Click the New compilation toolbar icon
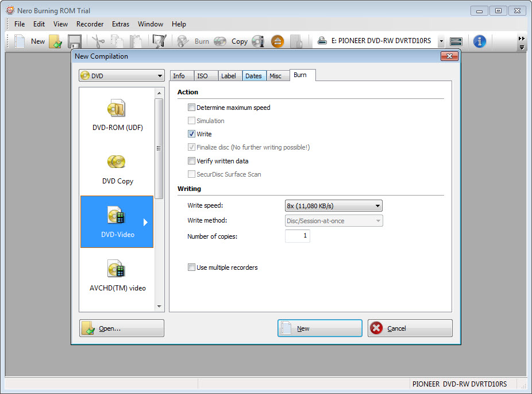This screenshot has width=532, height=394. tap(20, 41)
